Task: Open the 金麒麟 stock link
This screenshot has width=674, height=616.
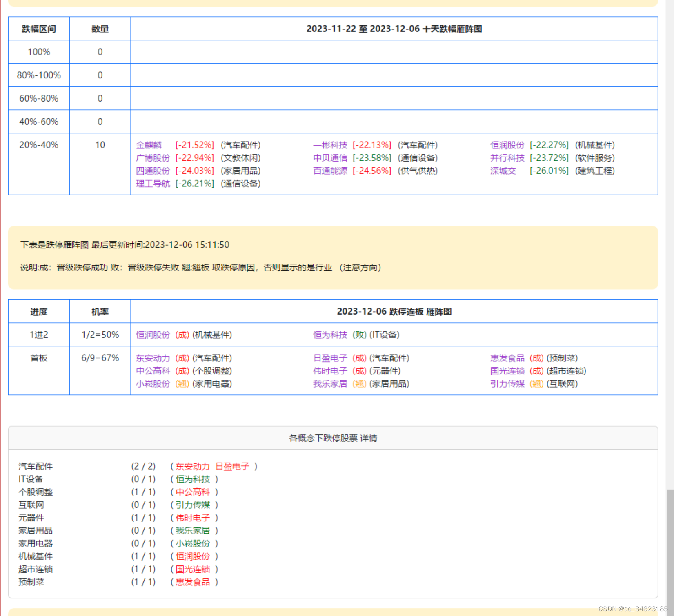Action: [x=149, y=145]
